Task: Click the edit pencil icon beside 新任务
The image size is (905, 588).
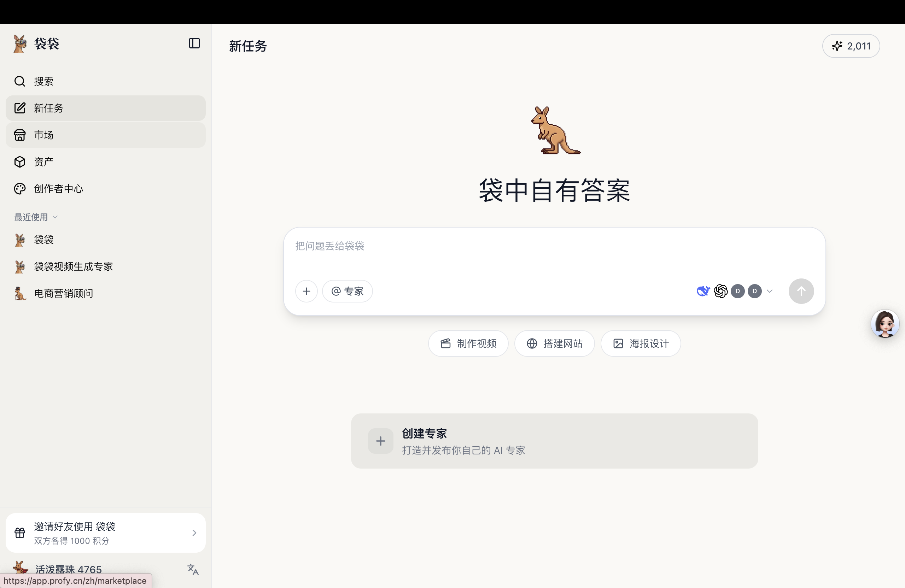Action: point(20,108)
